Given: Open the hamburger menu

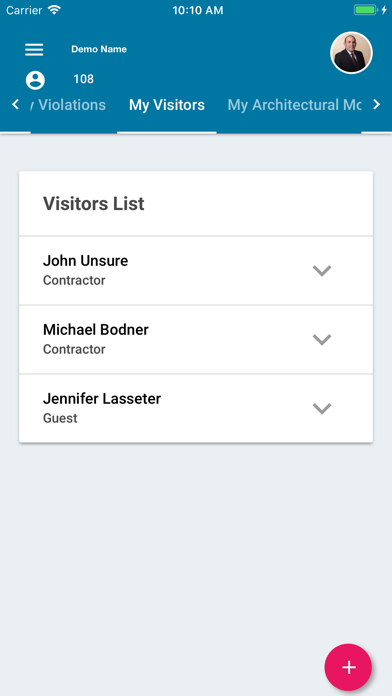Looking at the screenshot, I should (34, 49).
